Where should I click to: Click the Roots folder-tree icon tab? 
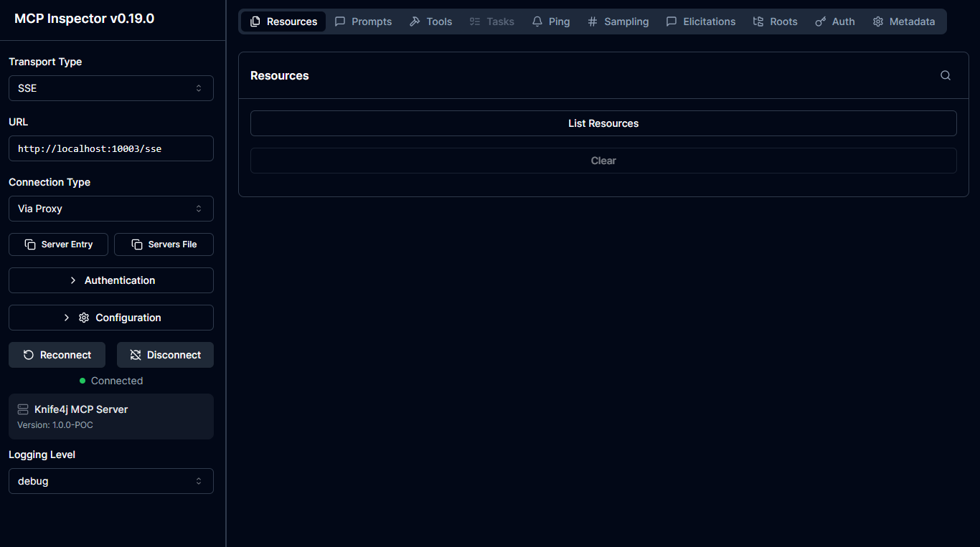point(758,22)
